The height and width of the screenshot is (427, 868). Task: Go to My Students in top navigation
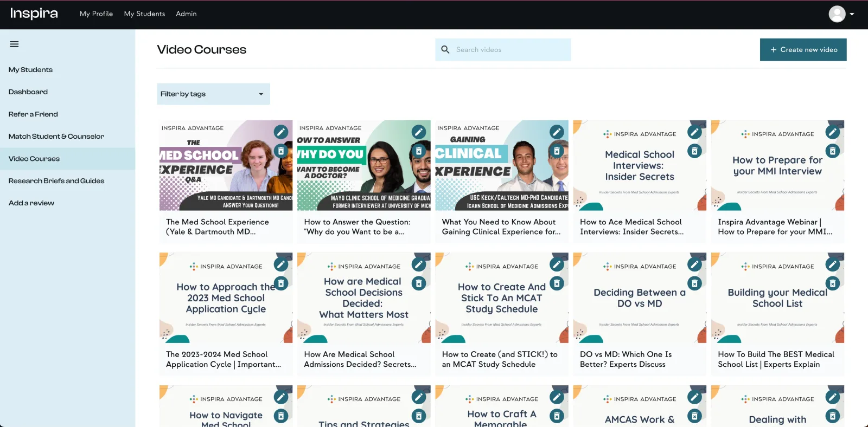coord(144,14)
